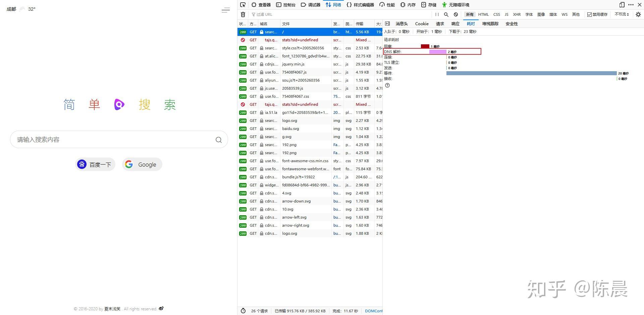Open the 堆栈跟踪 stack trace tab
The image size is (644, 315).
(490, 24)
